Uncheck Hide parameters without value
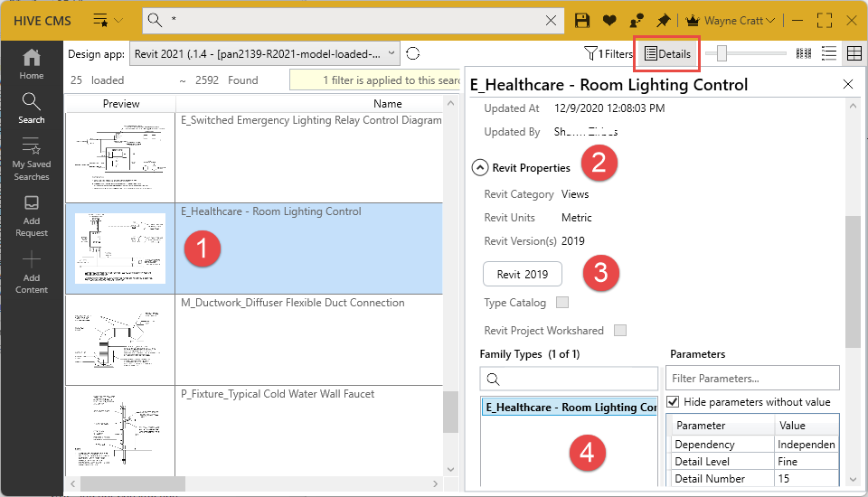868x497 pixels. pos(673,402)
